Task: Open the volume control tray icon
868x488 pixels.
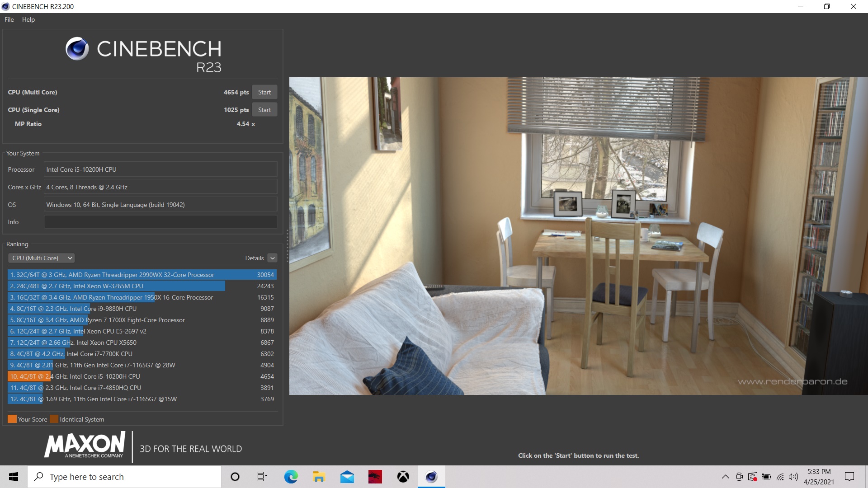Action: click(x=793, y=477)
